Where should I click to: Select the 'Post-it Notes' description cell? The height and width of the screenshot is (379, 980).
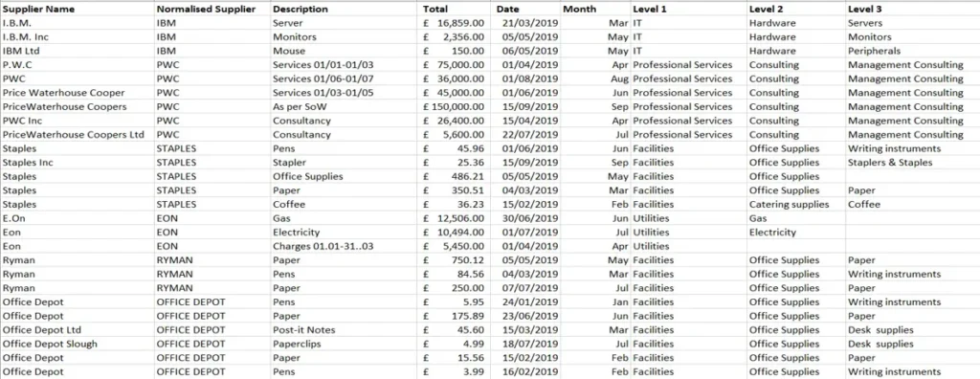(345, 330)
